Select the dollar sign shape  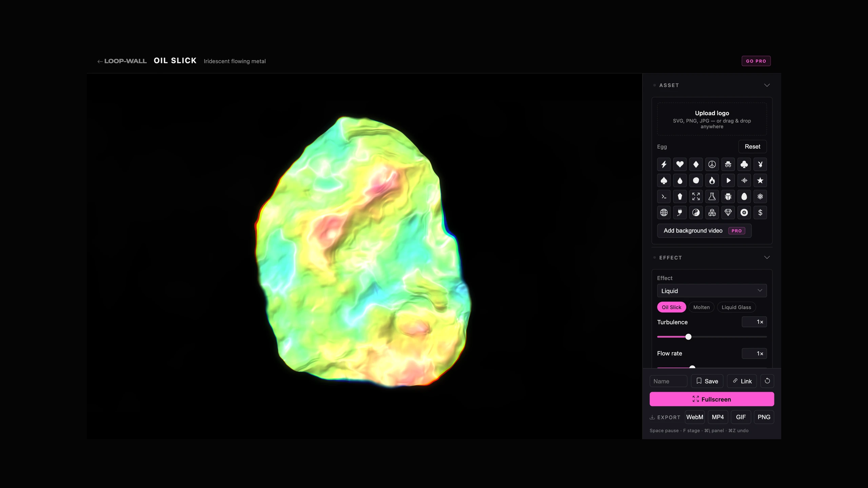coord(760,213)
